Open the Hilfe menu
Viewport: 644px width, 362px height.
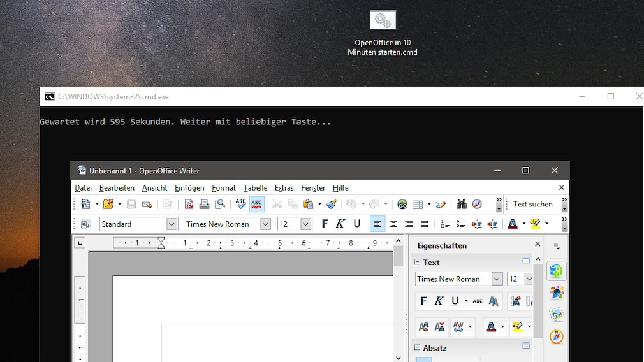340,187
